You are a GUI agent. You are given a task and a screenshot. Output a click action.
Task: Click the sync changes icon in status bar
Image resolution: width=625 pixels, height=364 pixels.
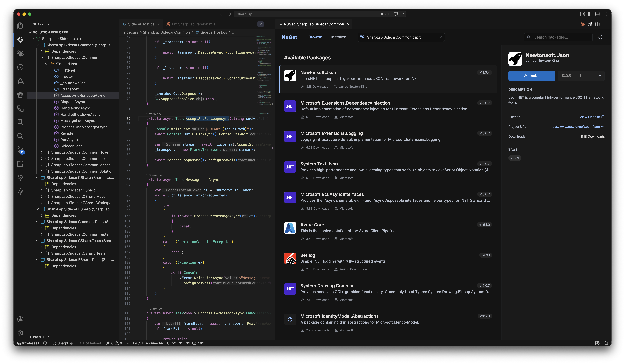45,343
